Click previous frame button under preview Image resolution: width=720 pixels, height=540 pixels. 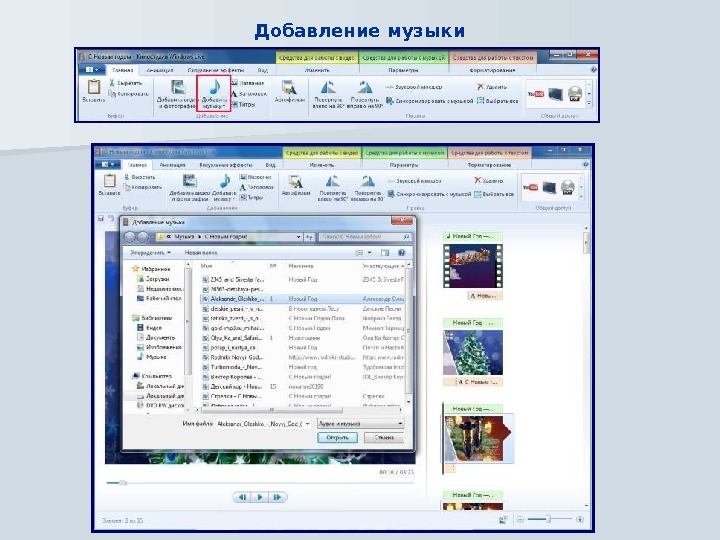click(242, 497)
